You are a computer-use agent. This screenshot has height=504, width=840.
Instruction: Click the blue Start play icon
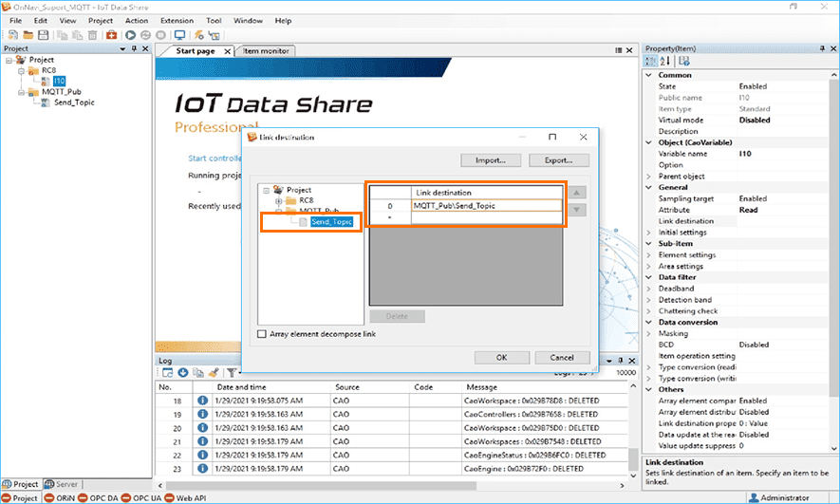[130, 35]
